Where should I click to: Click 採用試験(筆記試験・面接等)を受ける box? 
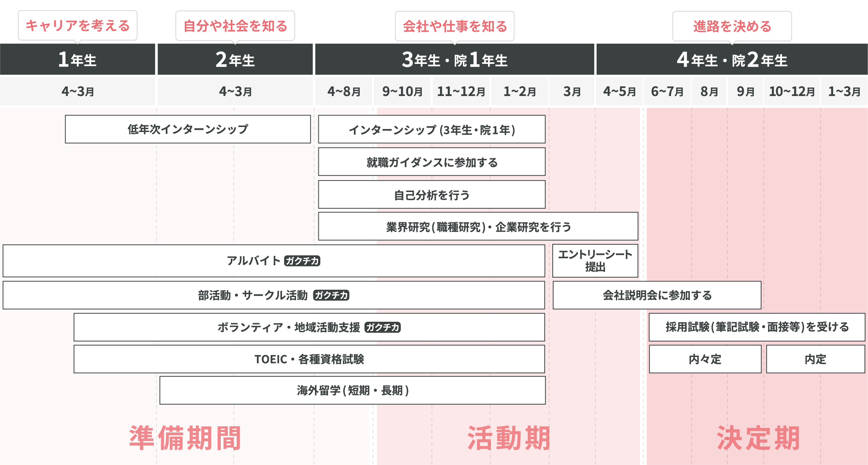(757, 327)
